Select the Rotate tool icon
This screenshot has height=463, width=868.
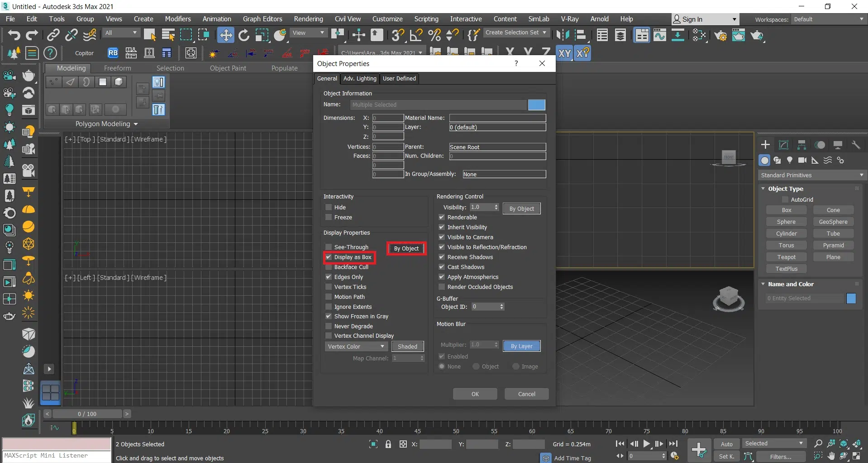244,35
